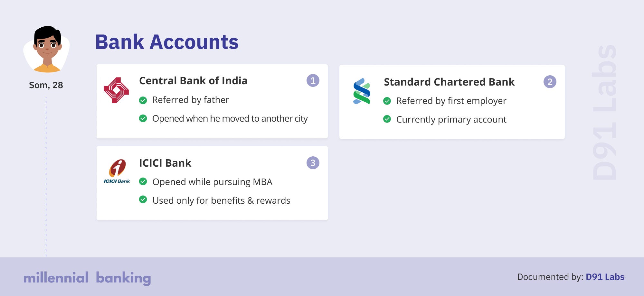Click checkmark beside Referred by first employer

(x=387, y=101)
